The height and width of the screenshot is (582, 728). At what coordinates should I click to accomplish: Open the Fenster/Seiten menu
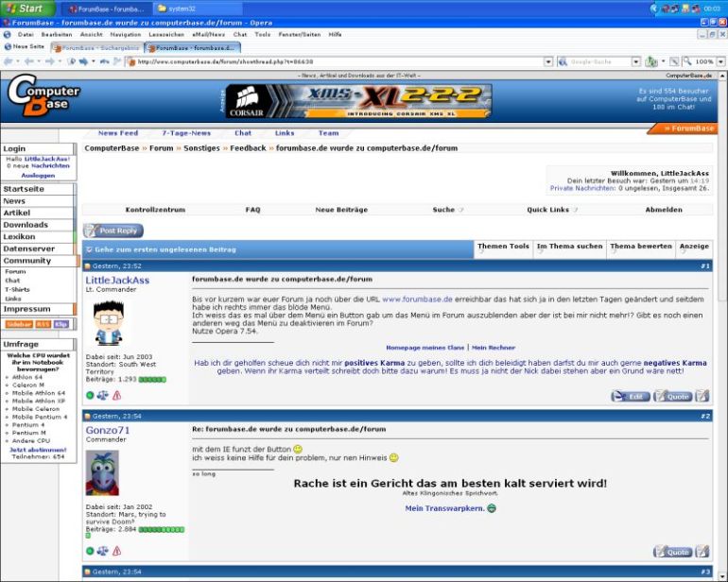(x=300, y=34)
